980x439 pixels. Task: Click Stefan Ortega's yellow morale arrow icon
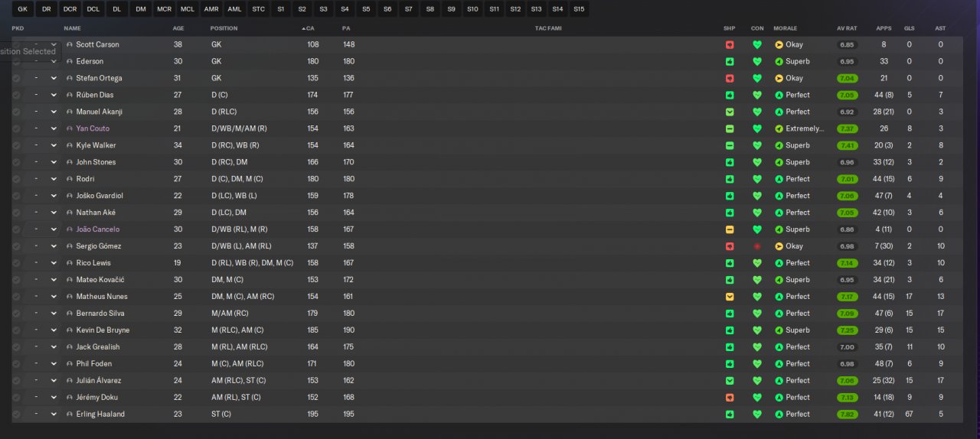[779, 78]
